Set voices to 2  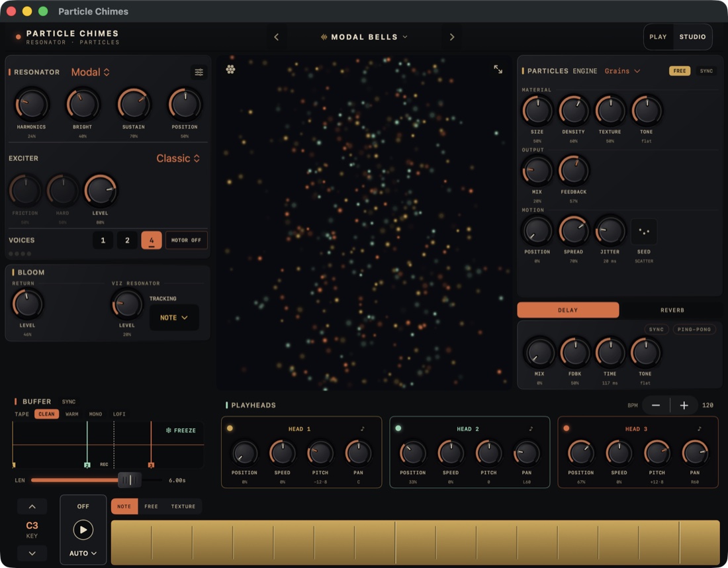127,240
